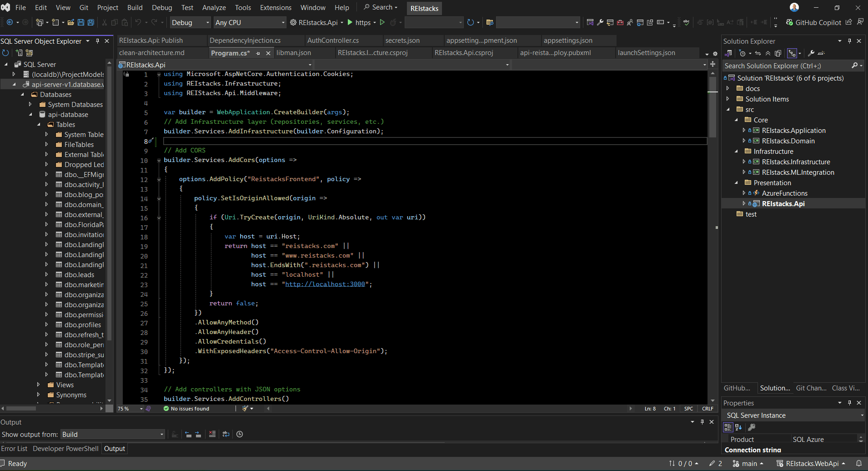Click REIstacks.WebApi repository in status bar
Image resolution: width=868 pixels, height=471 pixels.
click(x=811, y=463)
